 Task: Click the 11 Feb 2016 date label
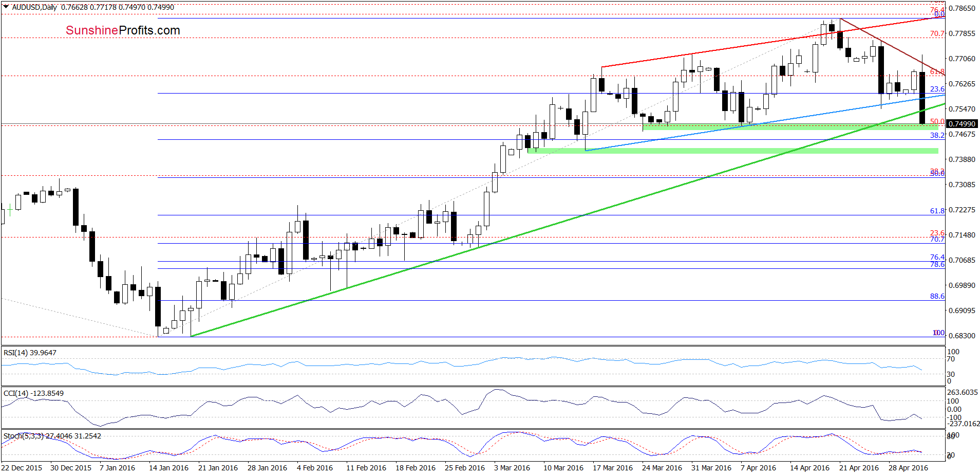point(366,468)
